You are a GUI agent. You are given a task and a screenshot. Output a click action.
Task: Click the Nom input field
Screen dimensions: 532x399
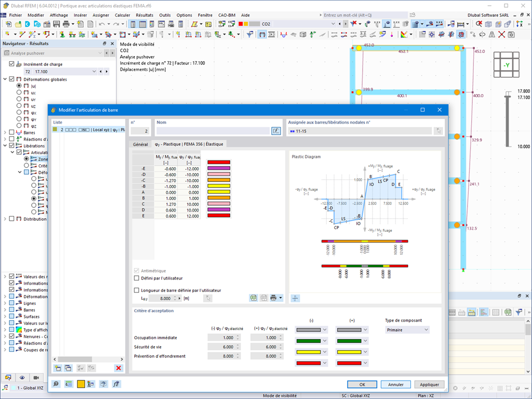click(x=213, y=131)
